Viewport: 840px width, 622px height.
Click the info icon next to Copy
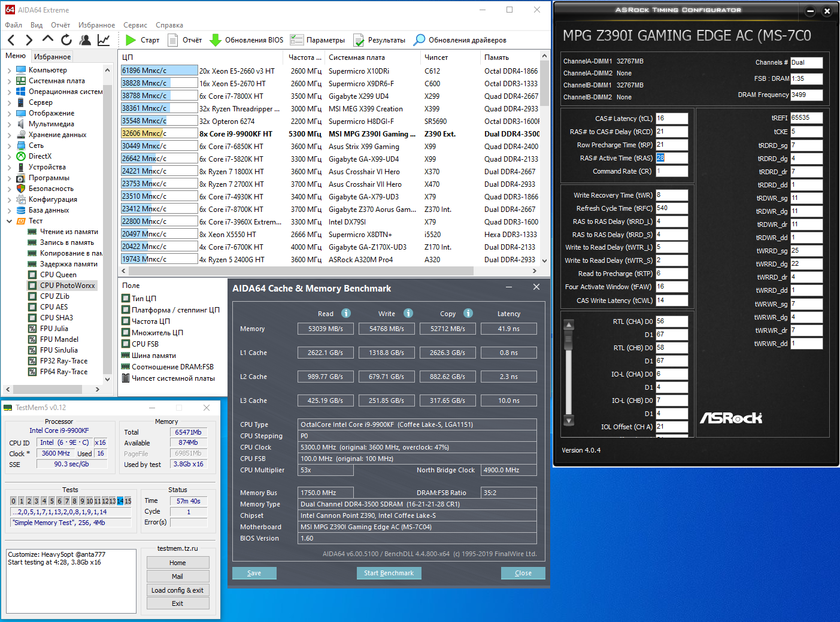pos(468,313)
